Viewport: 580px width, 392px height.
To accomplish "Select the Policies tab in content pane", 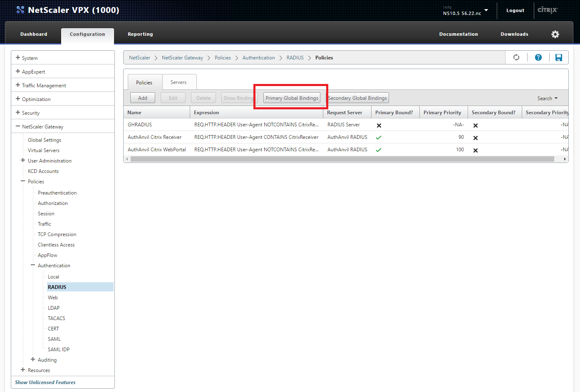I will (x=144, y=82).
